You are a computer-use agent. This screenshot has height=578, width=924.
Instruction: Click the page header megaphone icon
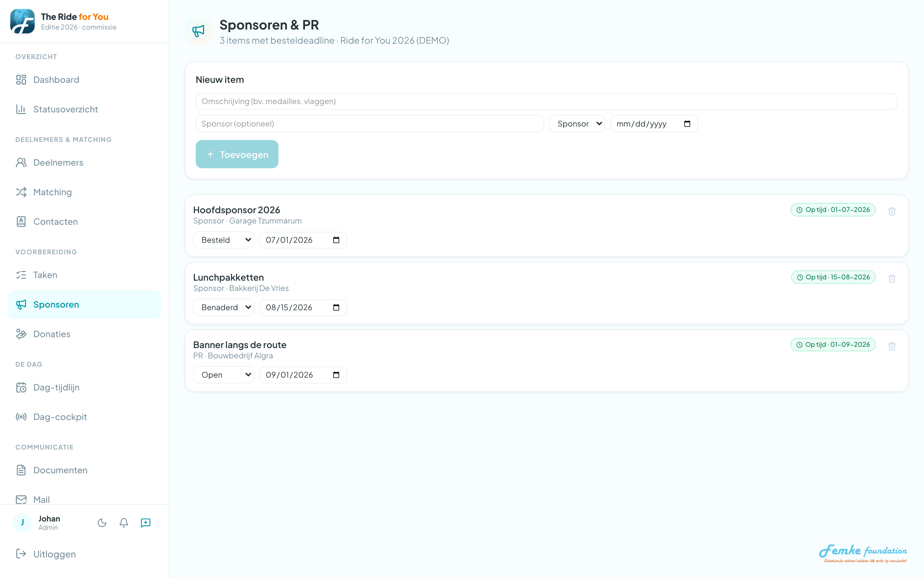198,31
